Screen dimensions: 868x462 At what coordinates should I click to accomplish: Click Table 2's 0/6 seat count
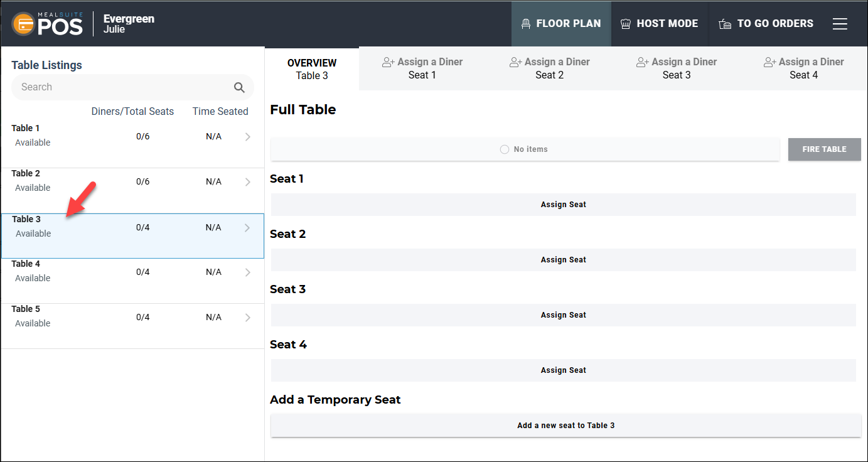point(143,182)
